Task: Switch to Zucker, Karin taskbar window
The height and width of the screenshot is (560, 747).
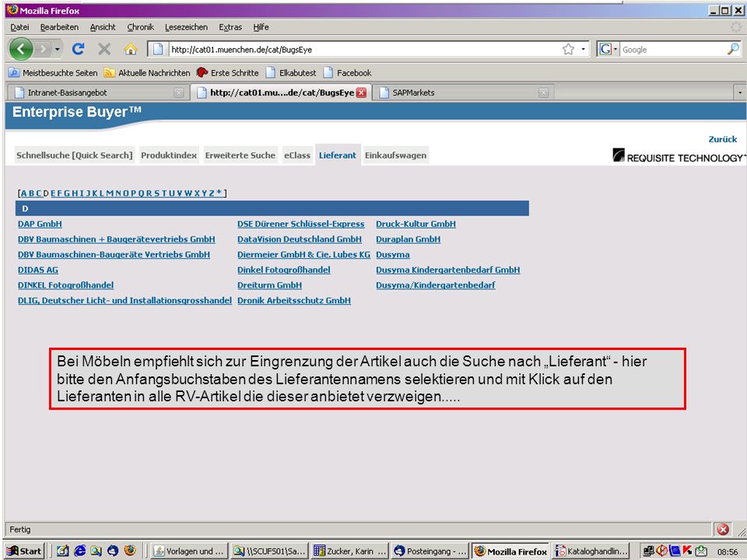Action: click(x=350, y=551)
